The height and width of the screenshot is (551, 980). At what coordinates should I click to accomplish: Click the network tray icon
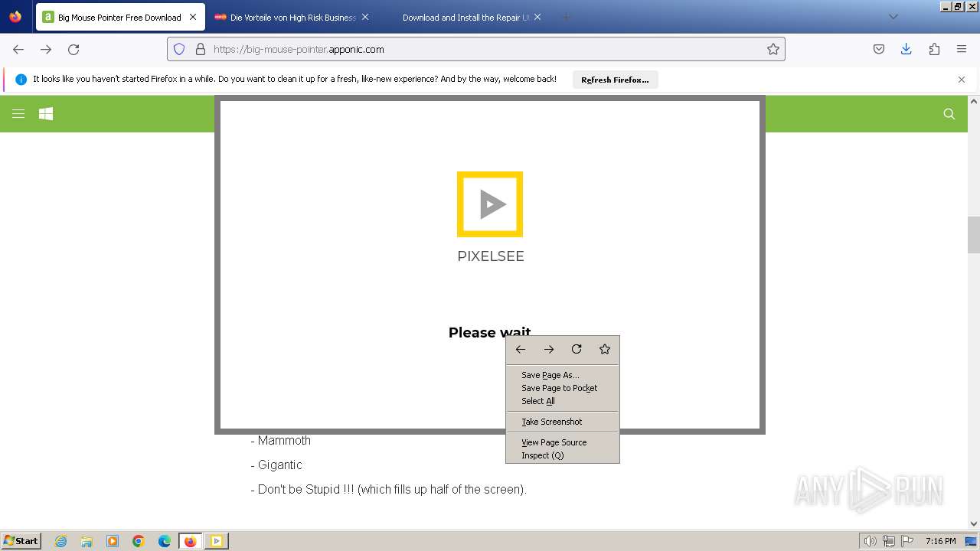click(x=889, y=541)
